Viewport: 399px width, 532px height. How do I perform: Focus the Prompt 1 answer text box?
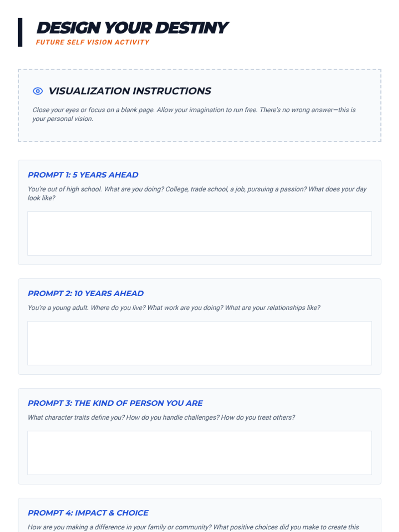pos(199,233)
